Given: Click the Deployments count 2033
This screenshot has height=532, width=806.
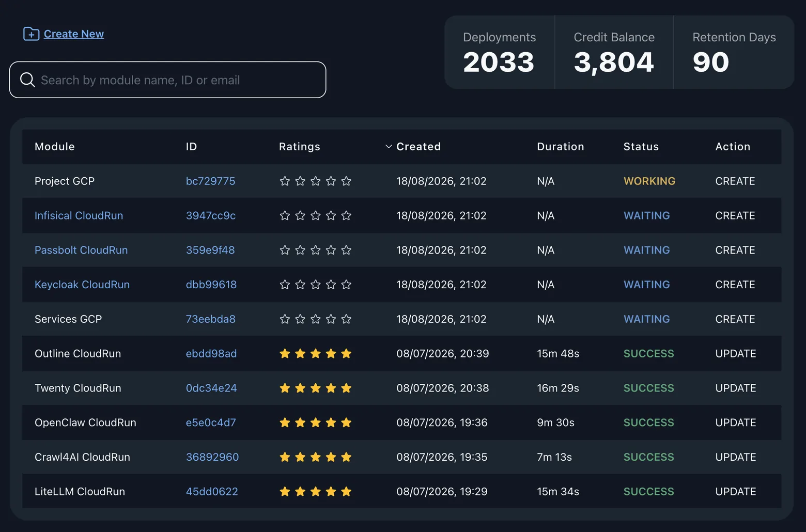Looking at the screenshot, I should [499, 62].
